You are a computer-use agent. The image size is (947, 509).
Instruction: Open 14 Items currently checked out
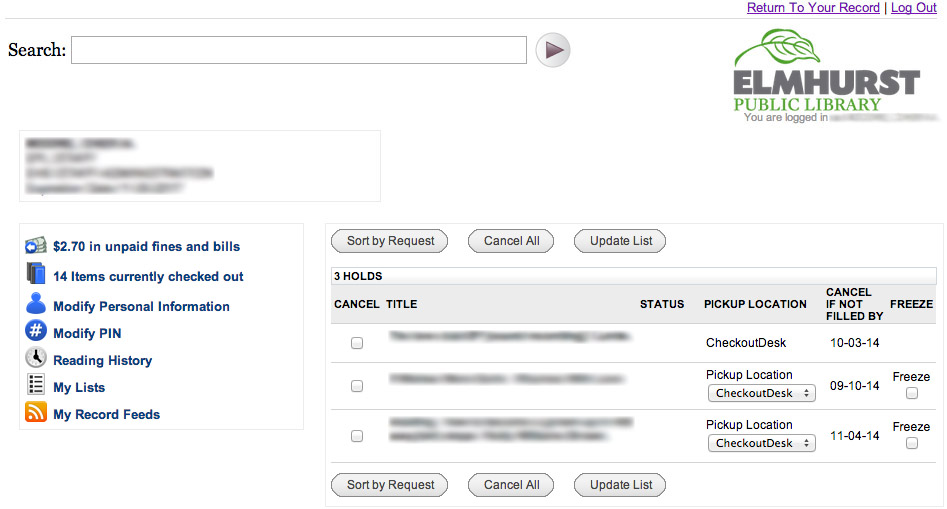pos(148,277)
